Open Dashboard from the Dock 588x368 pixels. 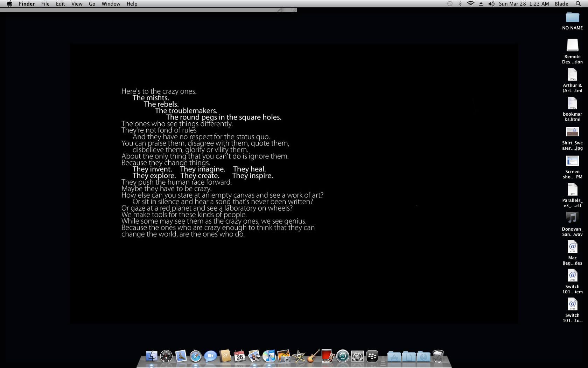[x=166, y=356]
